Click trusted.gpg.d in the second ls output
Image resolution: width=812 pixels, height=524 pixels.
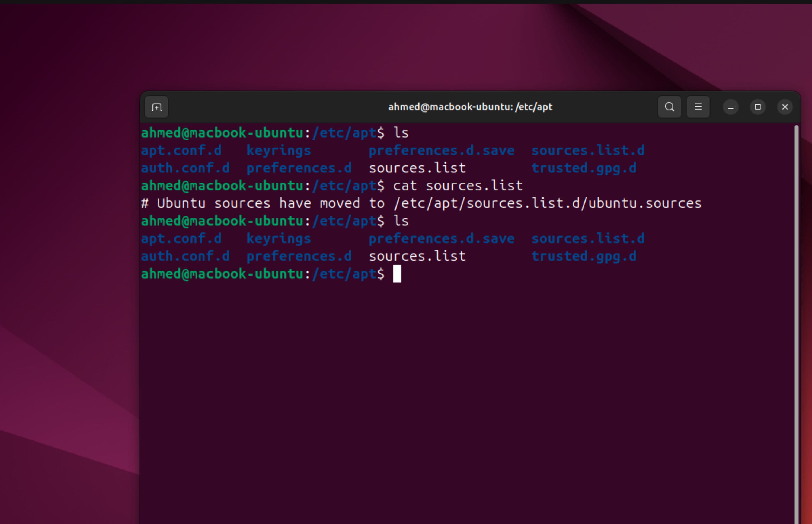point(584,256)
